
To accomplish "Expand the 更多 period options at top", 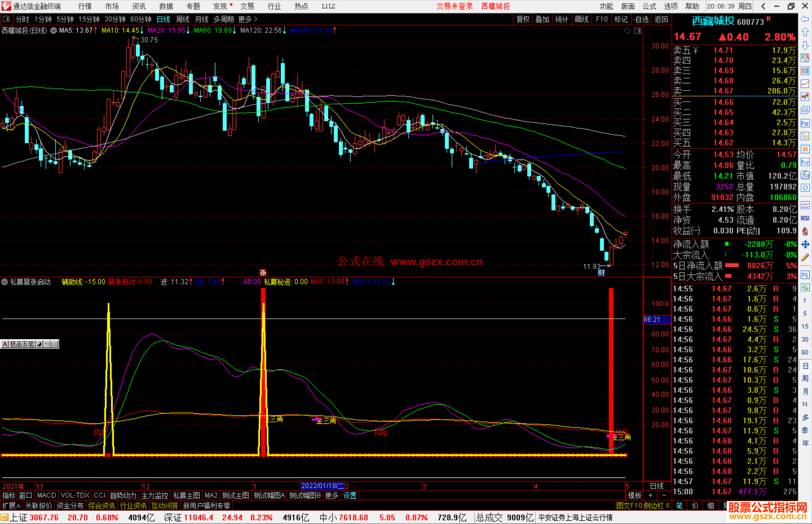I will 248,19.
